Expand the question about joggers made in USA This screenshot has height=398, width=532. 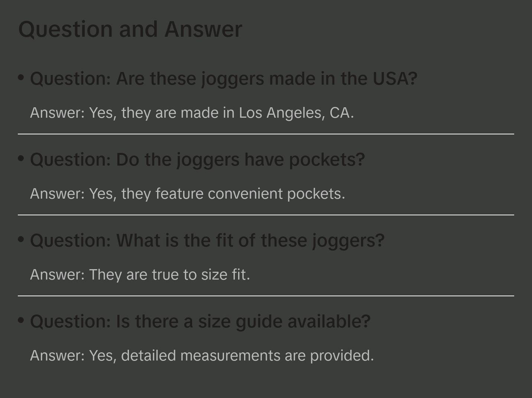[224, 79]
